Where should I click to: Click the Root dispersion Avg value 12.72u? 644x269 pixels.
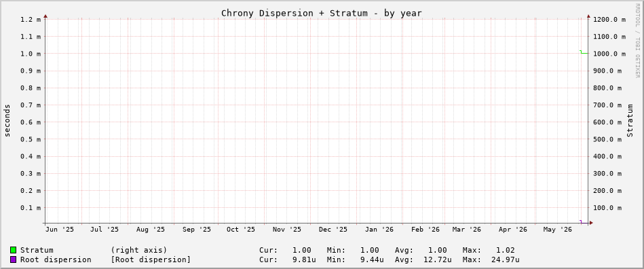pyautogui.click(x=438, y=260)
